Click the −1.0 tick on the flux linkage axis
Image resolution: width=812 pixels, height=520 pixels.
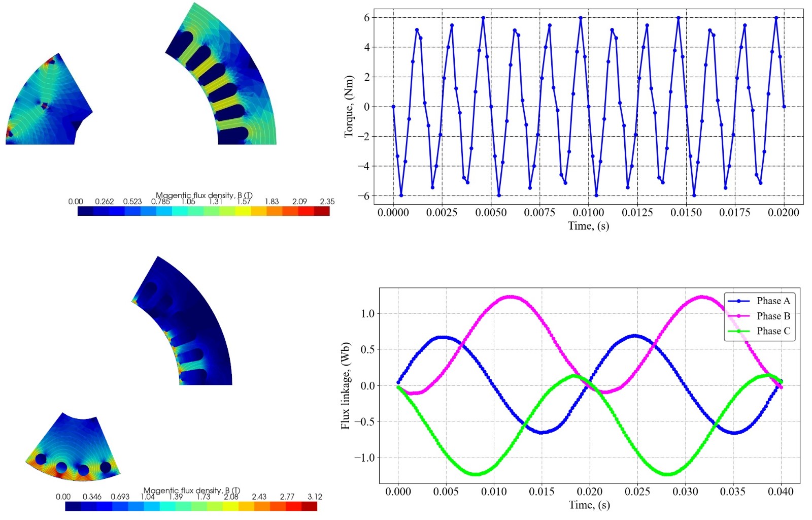click(x=364, y=458)
